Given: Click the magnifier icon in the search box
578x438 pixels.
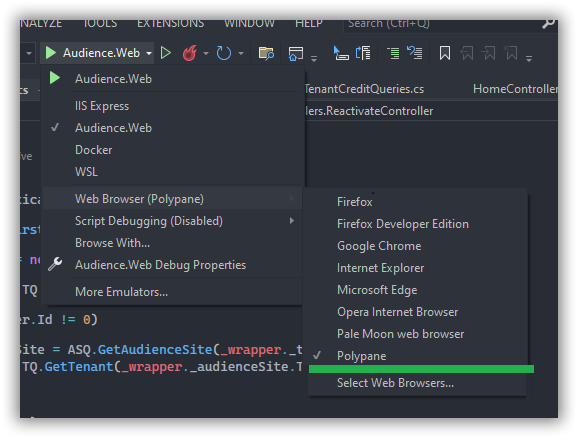Looking at the screenshot, I should tap(549, 24).
